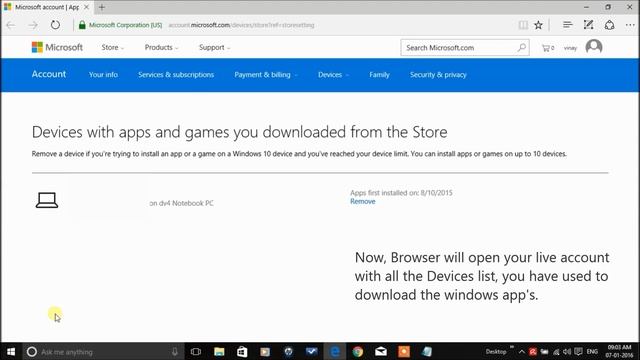Open Mail app from taskbar
This screenshot has width=640, height=360.
pyautogui.click(x=381, y=352)
